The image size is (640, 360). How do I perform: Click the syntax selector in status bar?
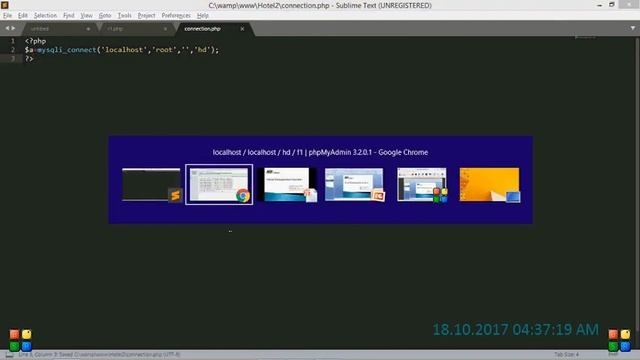pyautogui.click(x=613, y=354)
